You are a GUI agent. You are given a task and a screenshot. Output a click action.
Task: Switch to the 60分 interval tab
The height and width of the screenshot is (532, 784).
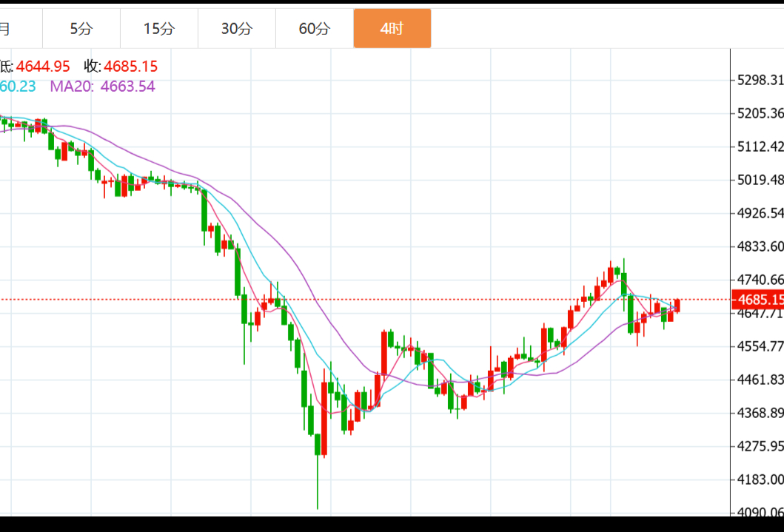[x=315, y=29]
